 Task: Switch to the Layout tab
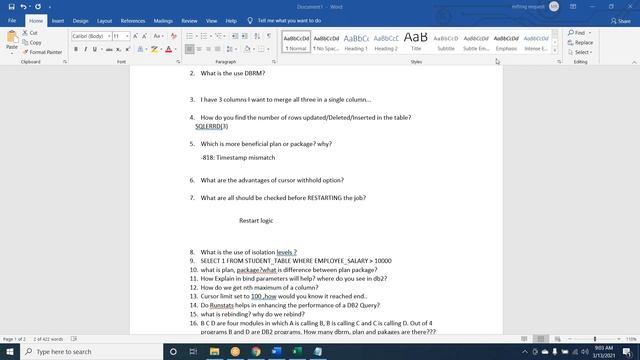click(x=104, y=20)
